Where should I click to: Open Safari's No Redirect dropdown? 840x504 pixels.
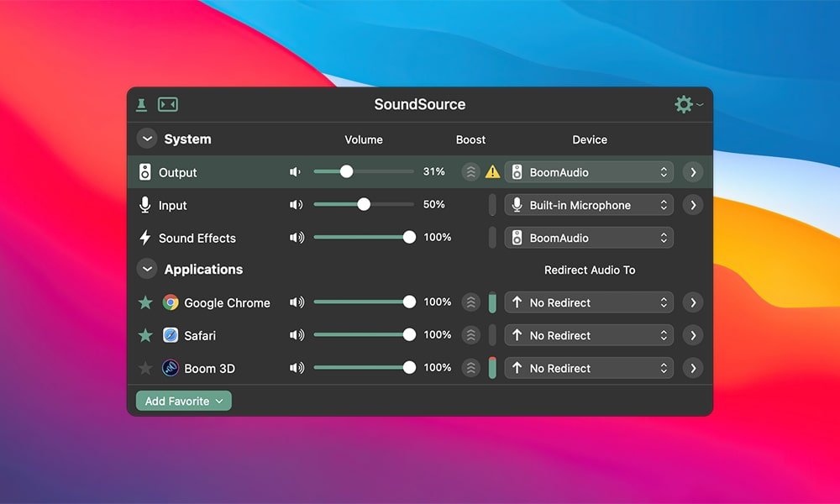click(x=588, y=335)
